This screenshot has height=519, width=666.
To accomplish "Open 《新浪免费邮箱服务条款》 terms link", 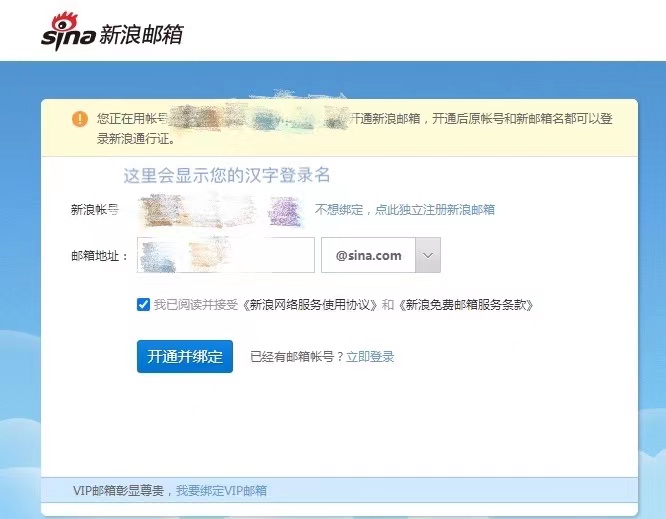I will tap(466, 305).
